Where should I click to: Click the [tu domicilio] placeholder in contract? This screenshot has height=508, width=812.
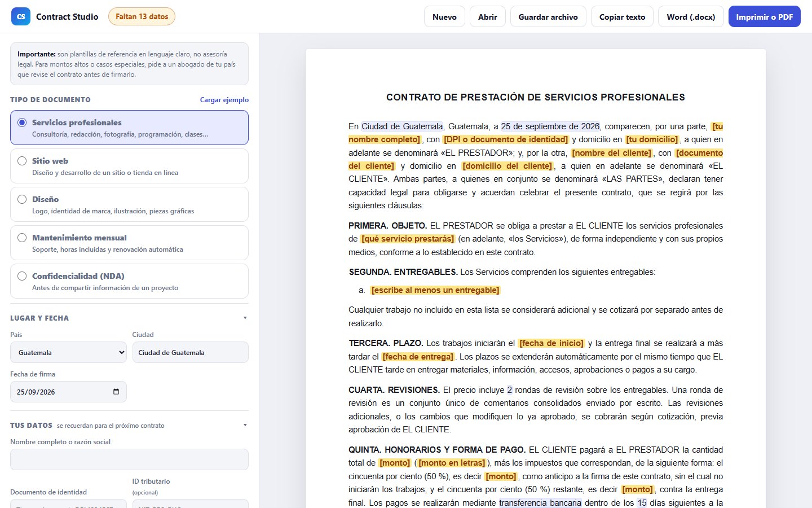652,139
